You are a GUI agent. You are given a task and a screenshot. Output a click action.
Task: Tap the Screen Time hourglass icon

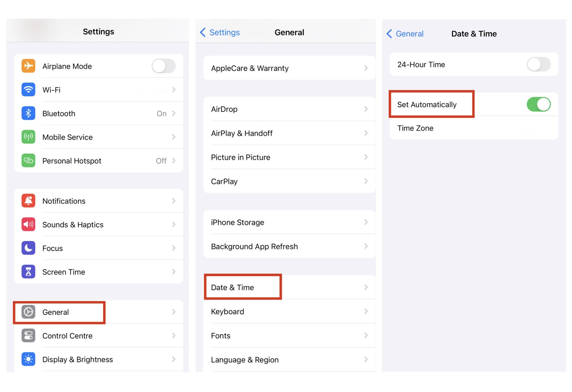pos(28,272)
